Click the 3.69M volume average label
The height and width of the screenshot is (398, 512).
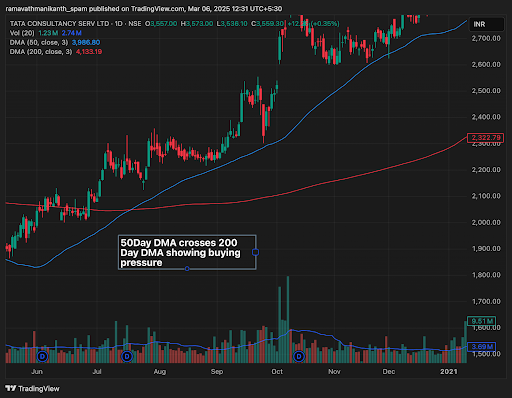[482, 347]
